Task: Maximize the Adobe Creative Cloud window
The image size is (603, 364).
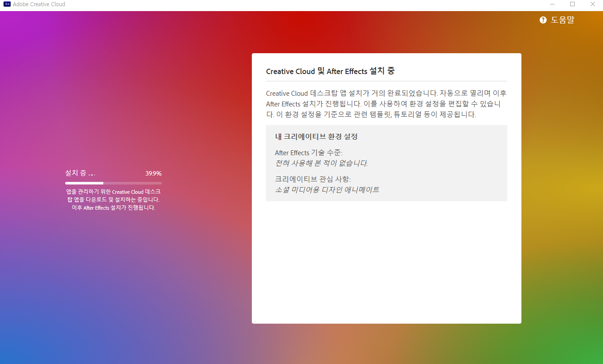Action: coord(572,4)
